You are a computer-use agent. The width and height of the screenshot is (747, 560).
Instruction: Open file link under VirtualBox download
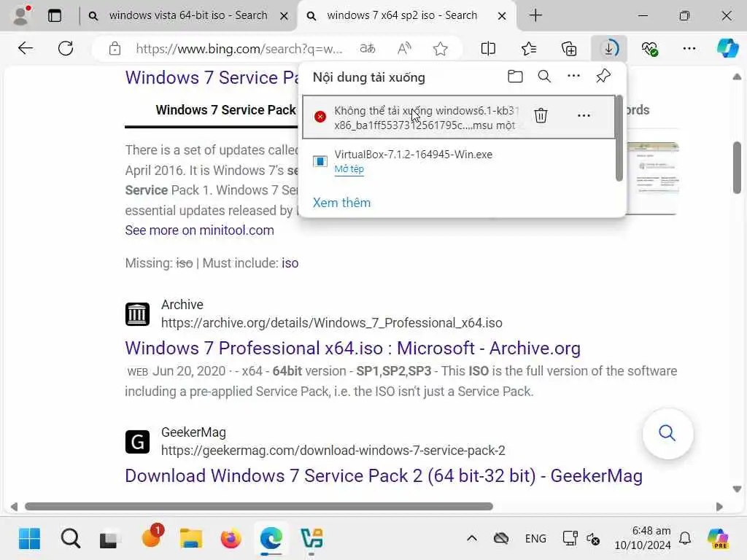349,169
